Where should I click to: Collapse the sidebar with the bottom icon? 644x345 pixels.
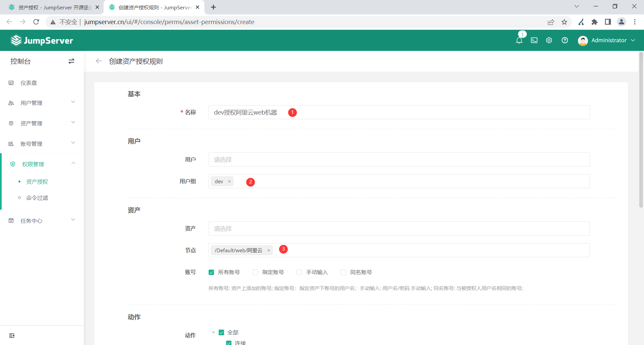[12, 336]
